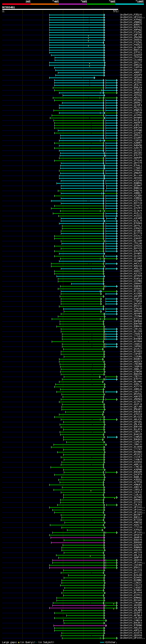Select hit label UniRef100_O65166

click(131, 77)
